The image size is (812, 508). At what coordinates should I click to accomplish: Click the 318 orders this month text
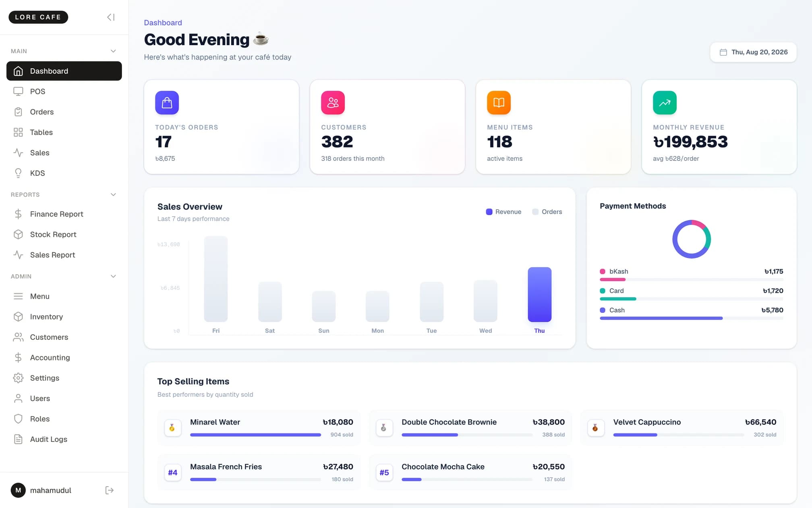352,159
